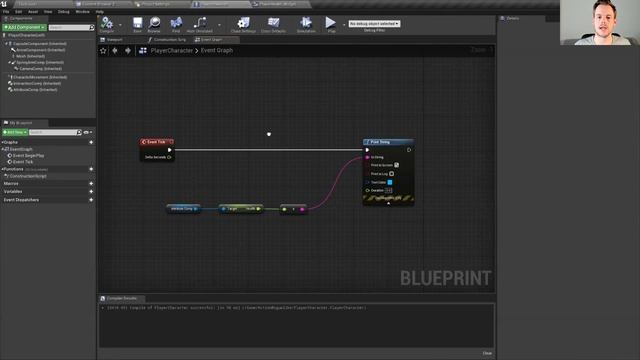Open debug object selection dropdown

(x=374, y=24)
